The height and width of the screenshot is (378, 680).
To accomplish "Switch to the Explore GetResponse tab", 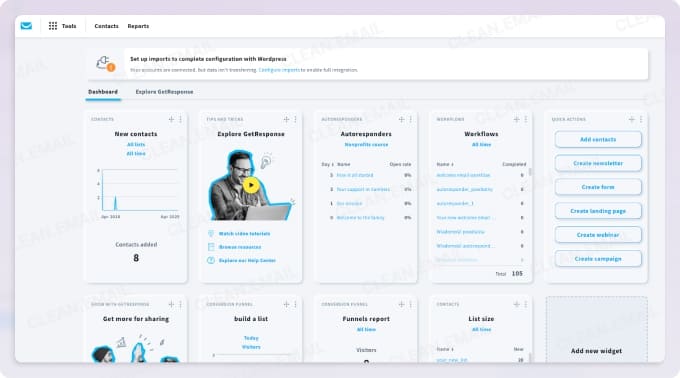I will tap(164, 92).
